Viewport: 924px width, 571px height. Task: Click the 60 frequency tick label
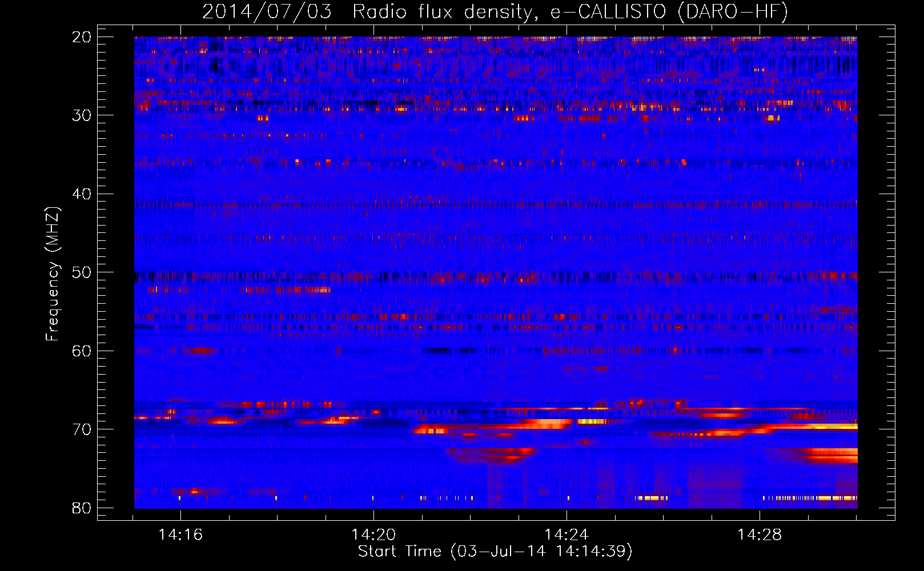(x=82, y=351)
